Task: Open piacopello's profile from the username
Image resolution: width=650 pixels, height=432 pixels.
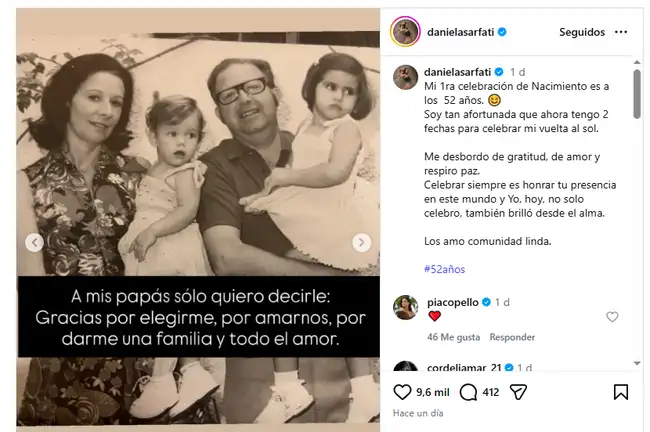Action: 453,302
